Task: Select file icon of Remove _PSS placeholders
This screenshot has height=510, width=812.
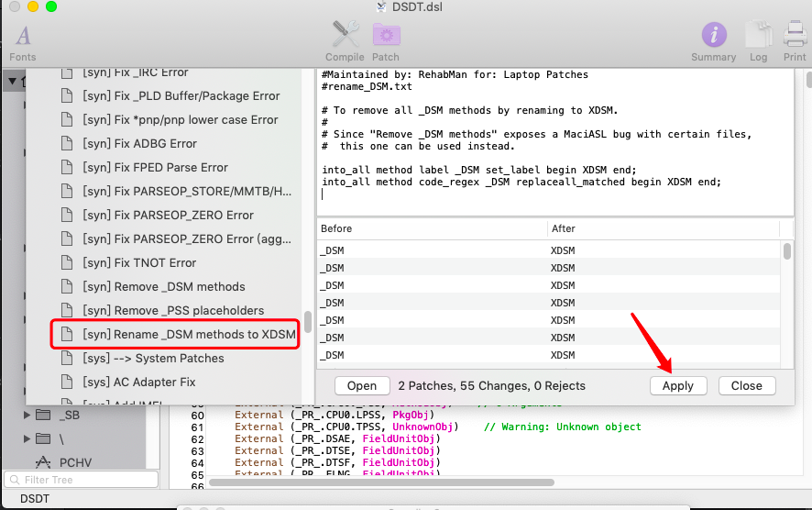Action: click(67, 310)
